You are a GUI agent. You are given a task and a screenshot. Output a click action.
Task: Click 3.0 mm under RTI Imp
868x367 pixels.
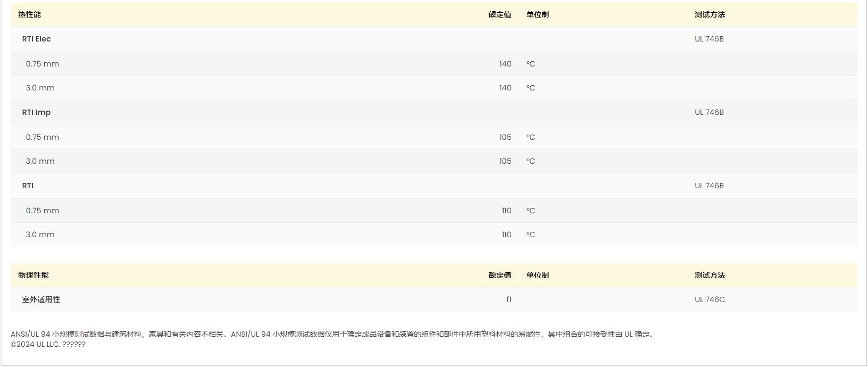click(40, 162)
